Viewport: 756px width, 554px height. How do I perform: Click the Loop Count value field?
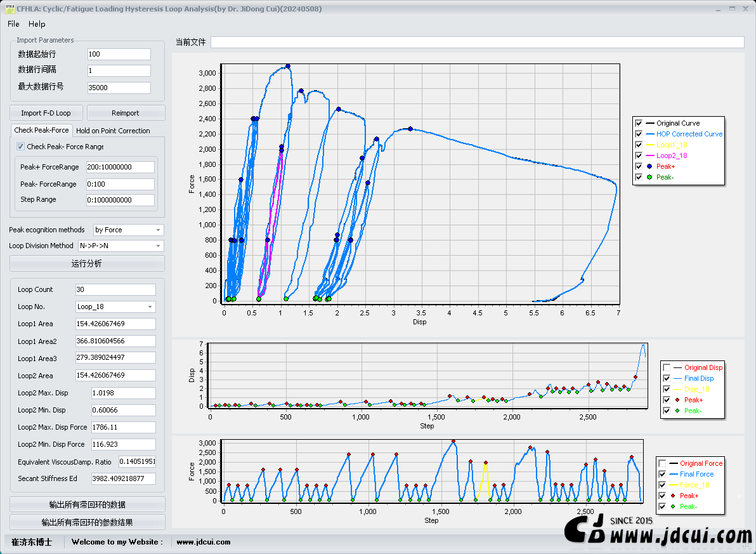(115, 289)
